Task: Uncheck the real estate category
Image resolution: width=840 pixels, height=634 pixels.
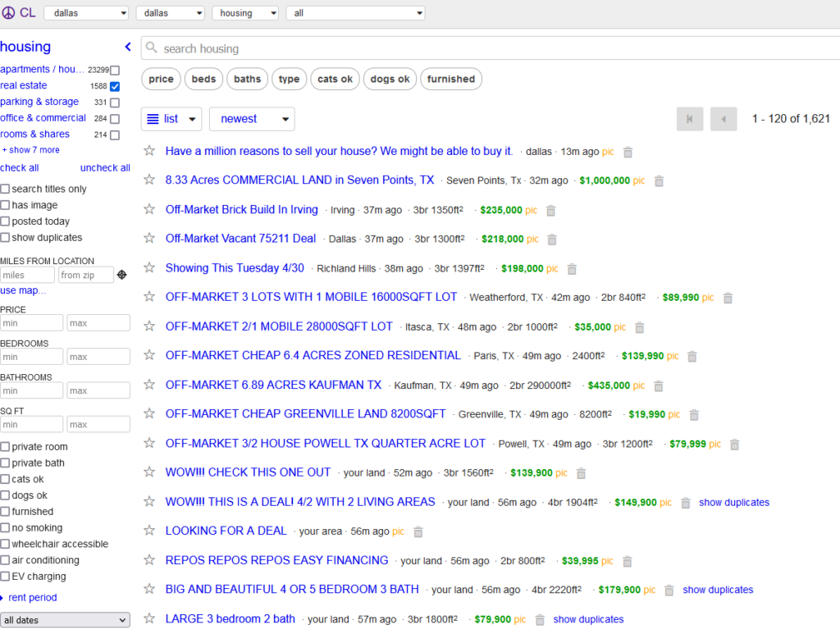Action: tap(115, 86)
